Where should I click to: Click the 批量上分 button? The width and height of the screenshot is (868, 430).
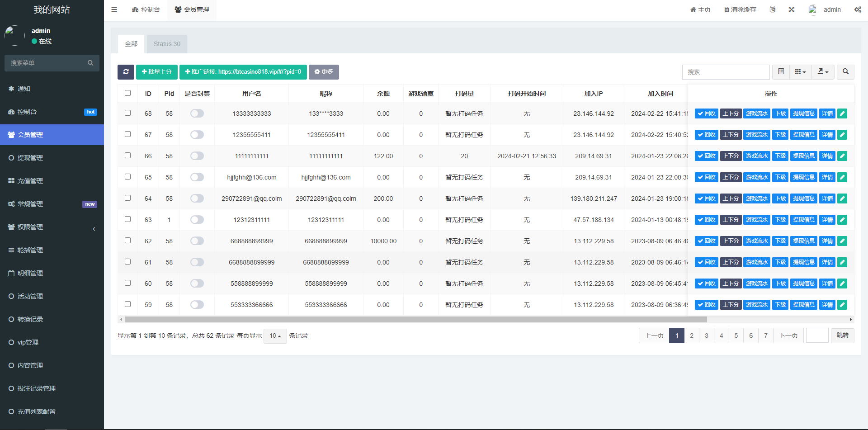pos(156,72)
